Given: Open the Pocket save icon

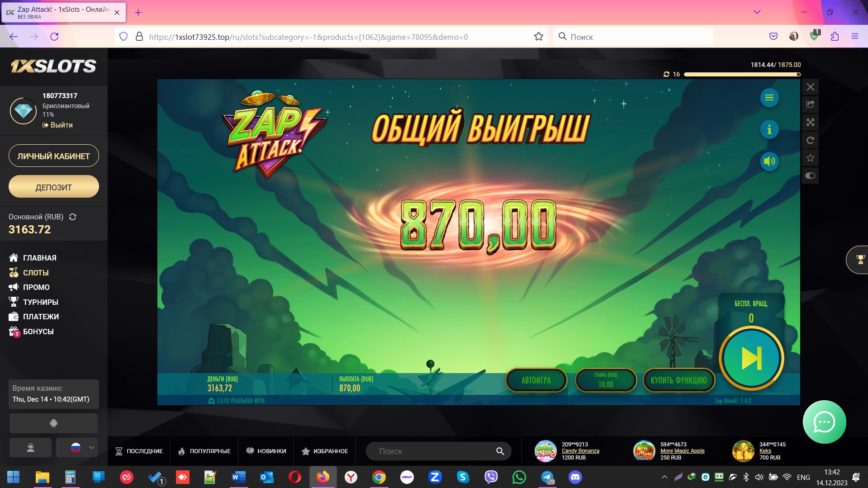Looking at the screenshot, I should (x=773, y=37).
